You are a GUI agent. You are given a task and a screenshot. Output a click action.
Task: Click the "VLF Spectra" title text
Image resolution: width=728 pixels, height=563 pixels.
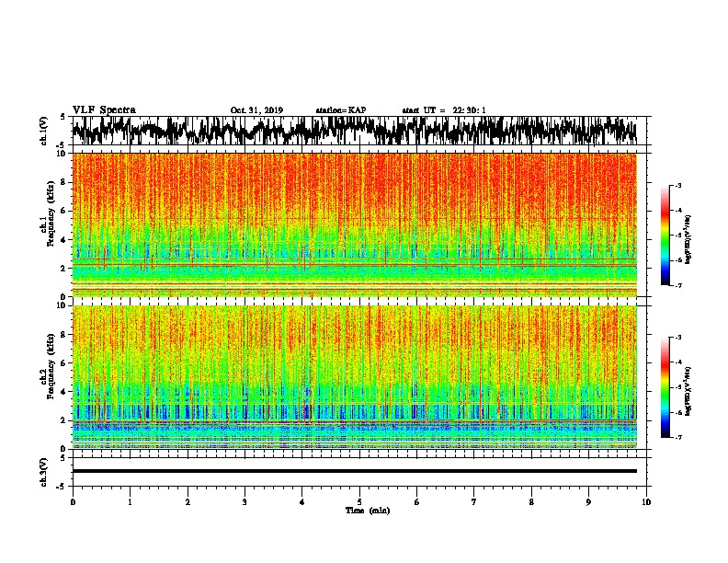tap(104, 110)
